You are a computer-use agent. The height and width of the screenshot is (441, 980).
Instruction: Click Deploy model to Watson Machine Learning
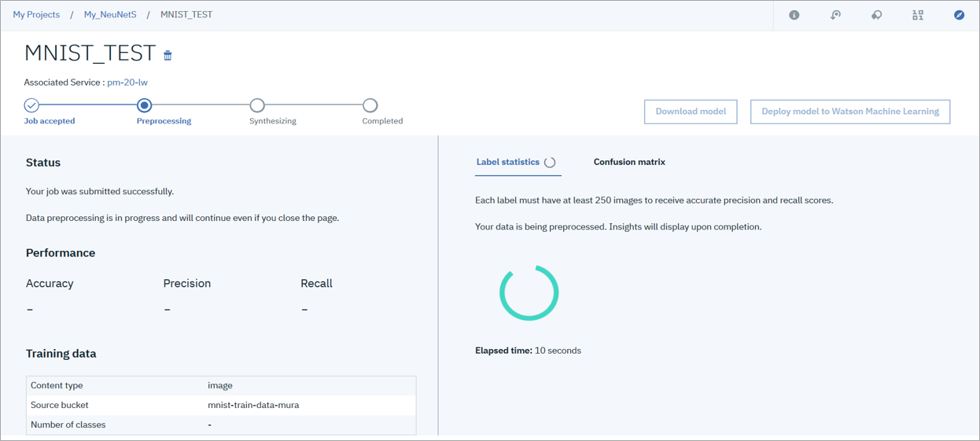click(850, 112)
